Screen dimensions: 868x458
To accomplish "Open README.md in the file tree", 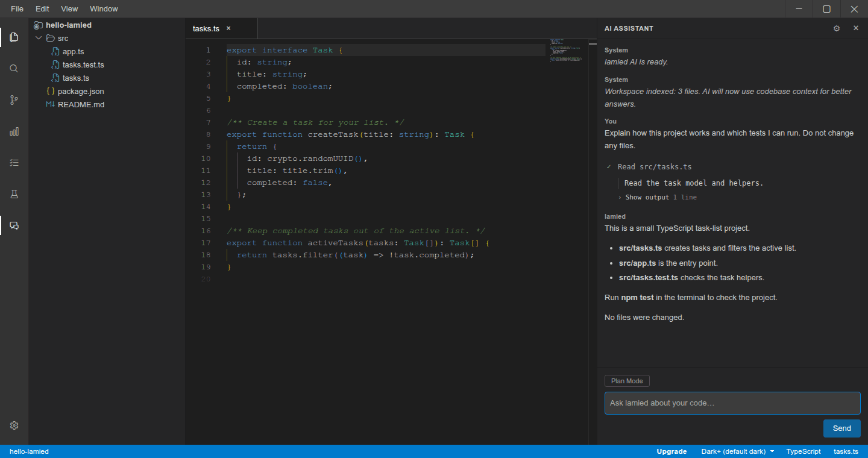I will tap(81, 105).
